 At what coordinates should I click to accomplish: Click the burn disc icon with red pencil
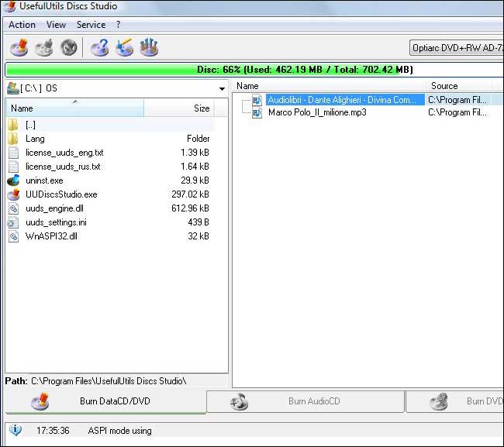coord(19,48)
